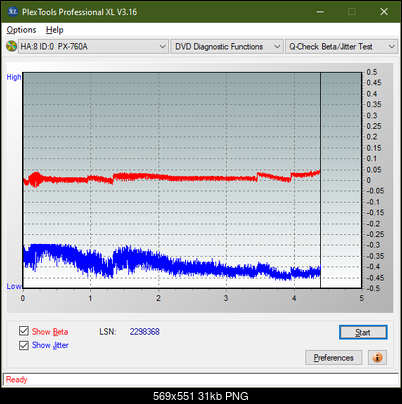Image resolution: width=402 pixels, height=404 pixels.
Task: Click the disc drive icon beside drive selector
Action: point(11,46)
